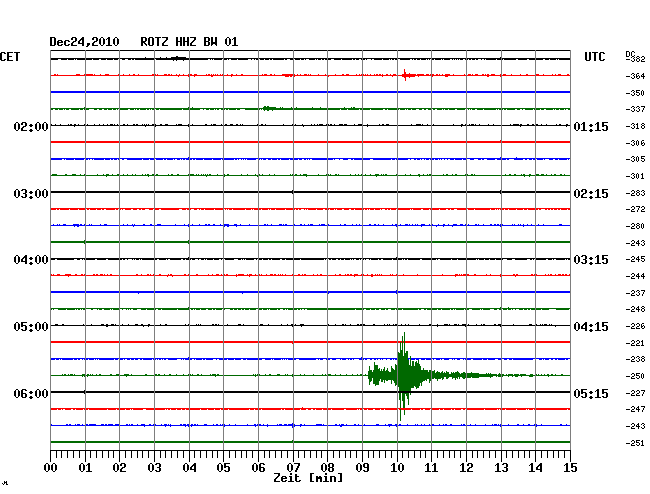Click the '05:15' UTC time label
The height and width of the screenshot is (494, 650).
pos(591,393)
